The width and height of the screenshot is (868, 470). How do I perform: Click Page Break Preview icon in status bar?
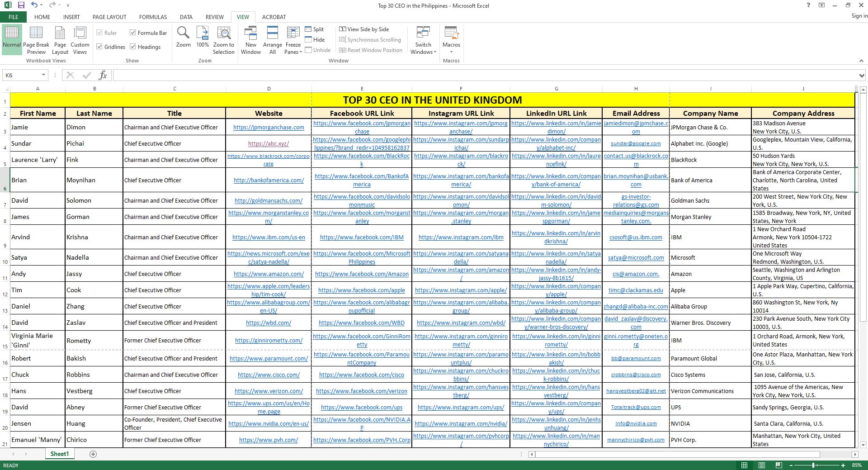pyautogui.click(x=778, y=465)
